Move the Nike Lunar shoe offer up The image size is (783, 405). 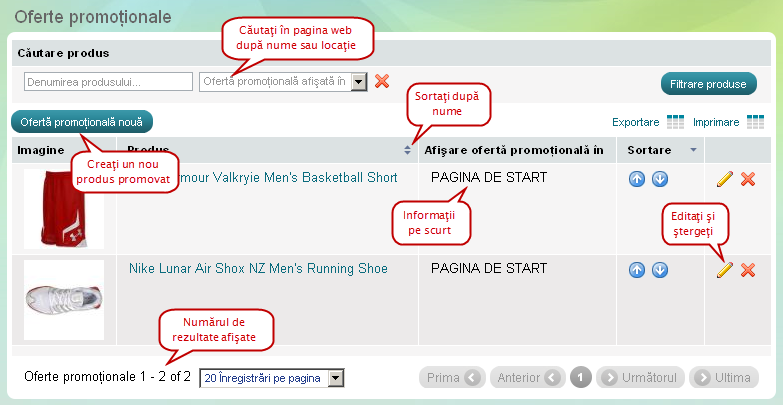point(637,270)
